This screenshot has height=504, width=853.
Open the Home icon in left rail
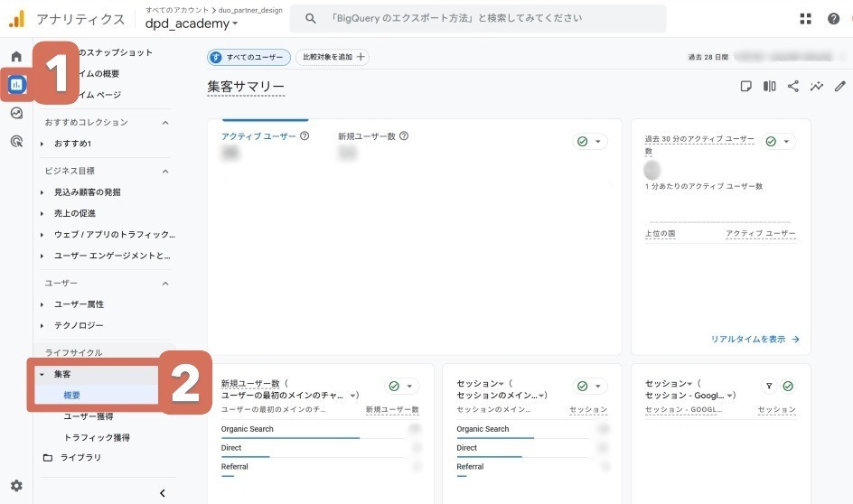pyautogui.click(x=16, y=57)
